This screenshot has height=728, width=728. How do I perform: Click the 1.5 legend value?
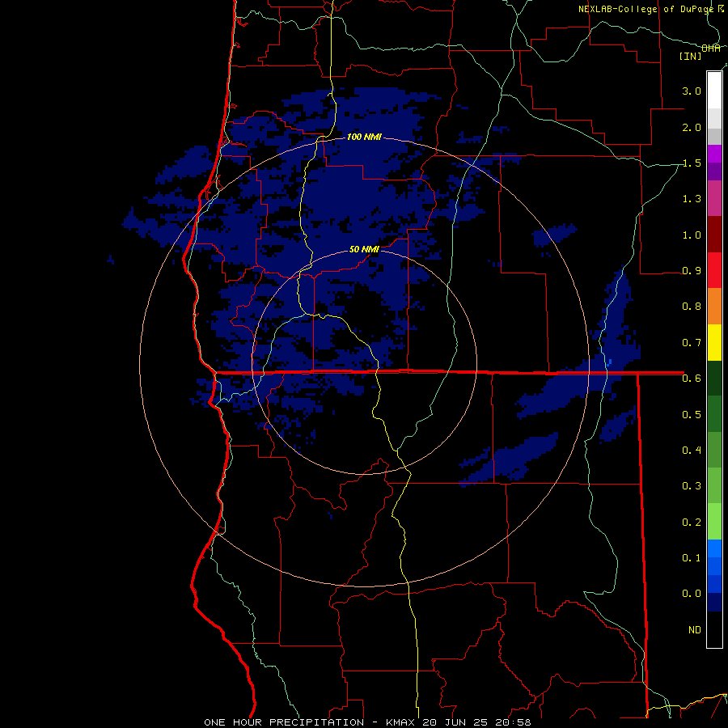tap(692, 163)
